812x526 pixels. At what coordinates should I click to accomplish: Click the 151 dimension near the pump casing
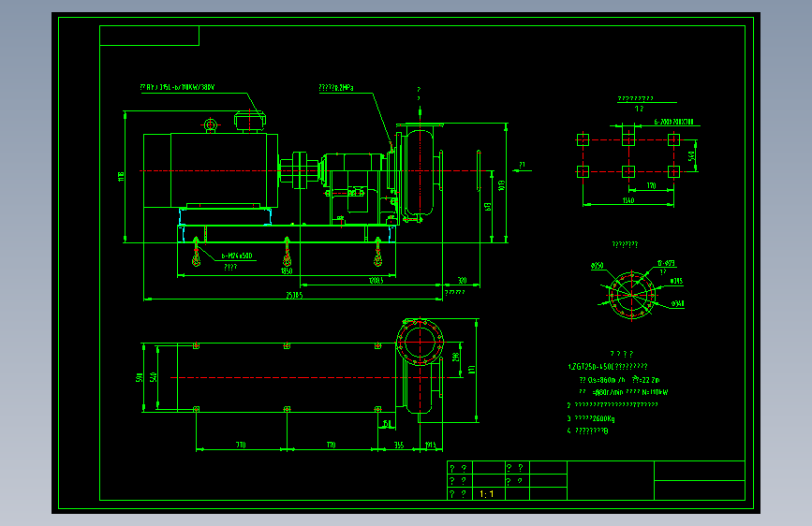point(387,423)
